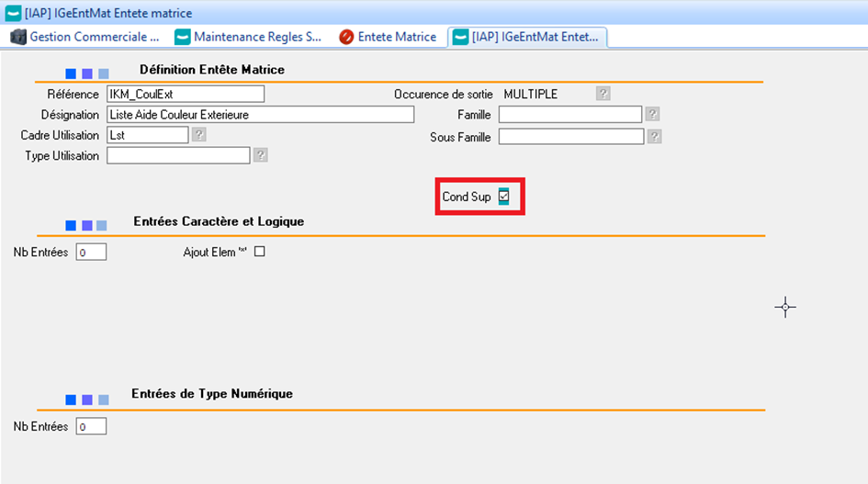Click dark blue square beside Définition Entête Matrice
This screenshot has height=484, width=868.
71,73
